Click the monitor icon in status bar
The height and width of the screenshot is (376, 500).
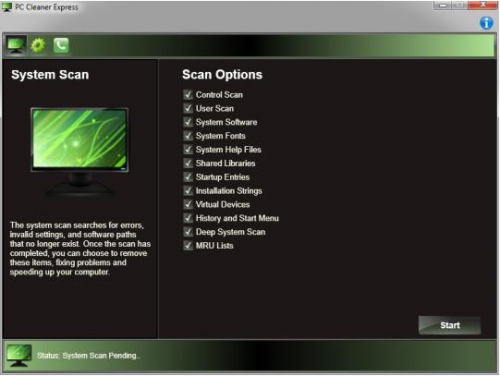[19, 355]
